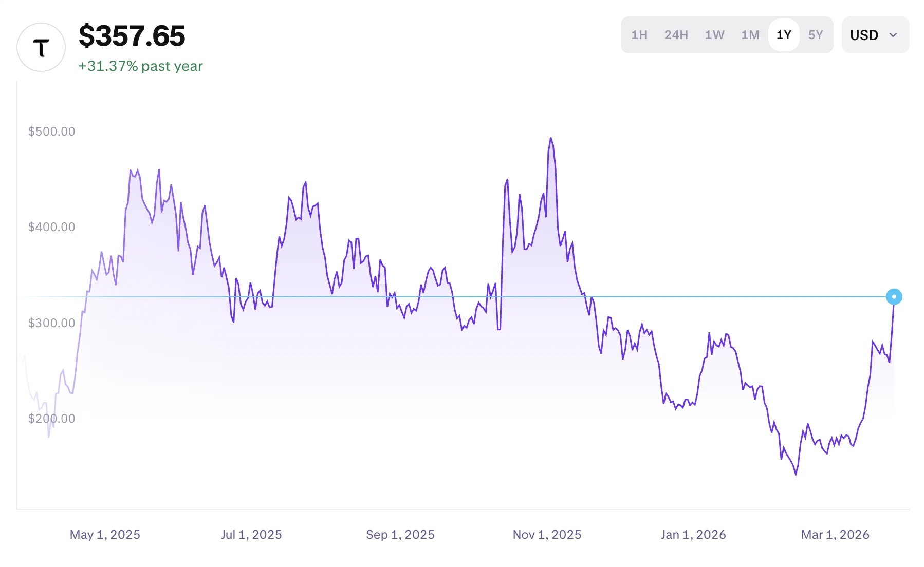The image size is (924, 567).
Task: Select the 1H time range
Action: click(x=639, y=35)
